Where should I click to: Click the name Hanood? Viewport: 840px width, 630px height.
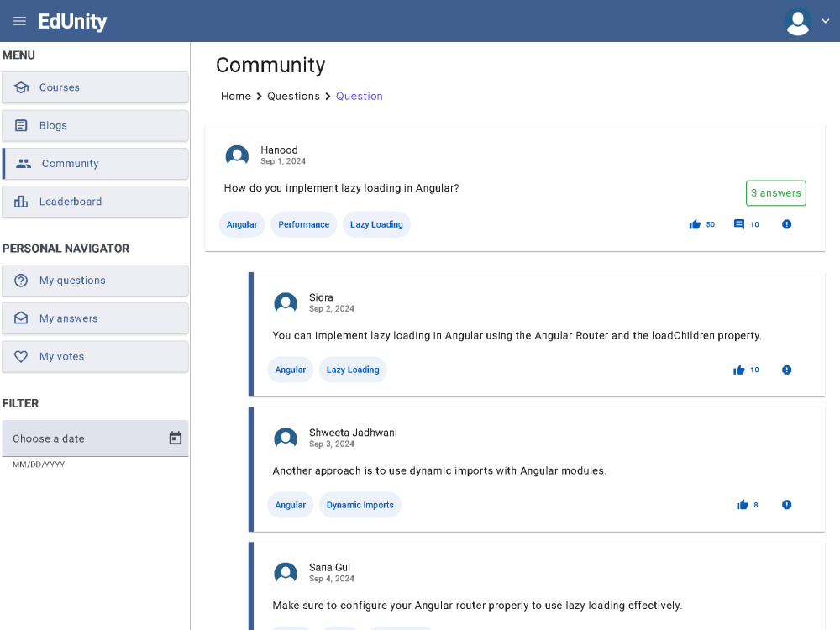pyautogui.click(x=279, y=150)
